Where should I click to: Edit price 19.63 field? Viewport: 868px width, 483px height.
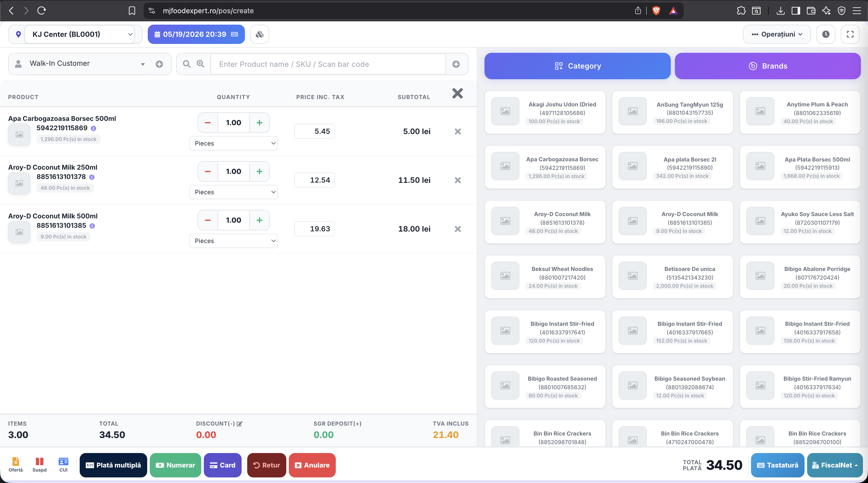[x=314, y=229]
